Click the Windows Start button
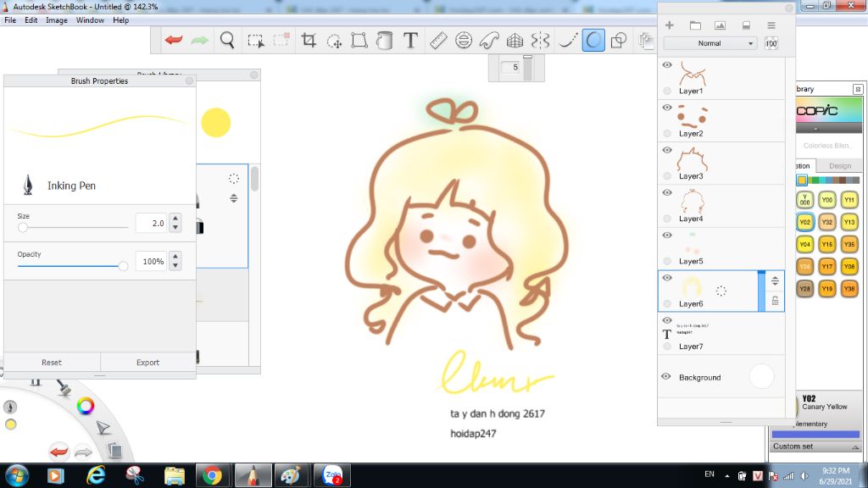Image resolution: width=868 pixels, height=488 pixels. pos(17,475)
